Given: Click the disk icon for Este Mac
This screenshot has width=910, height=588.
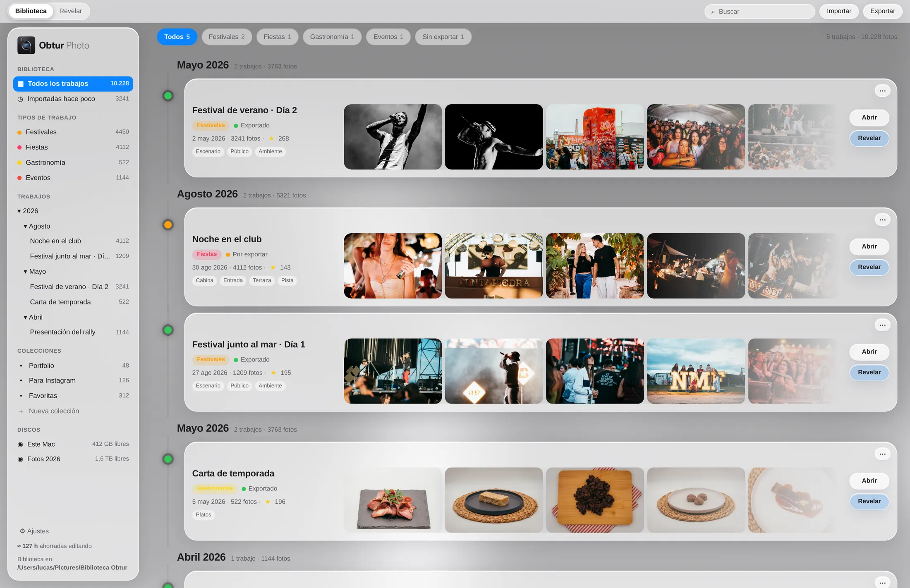Looking at the screenshot, I should click(x=20, y=445).
